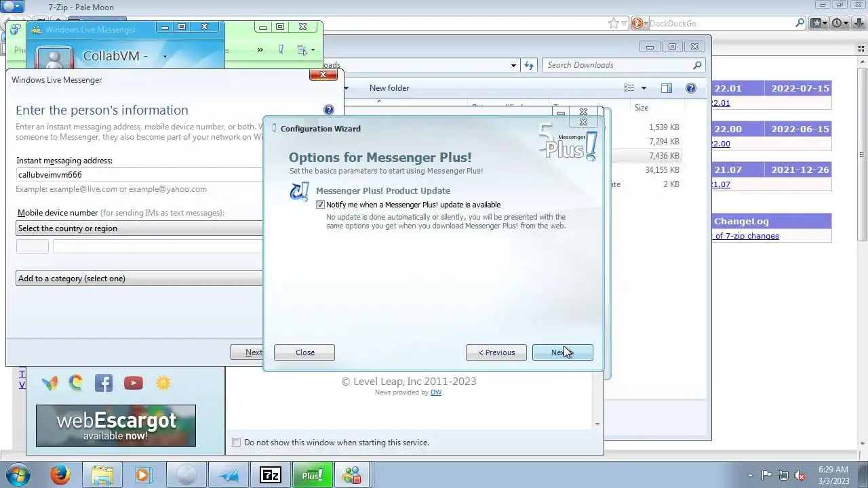Refresh the Explorer address bar
This screenshot has height=488, width=868.
tap(529, 65)
